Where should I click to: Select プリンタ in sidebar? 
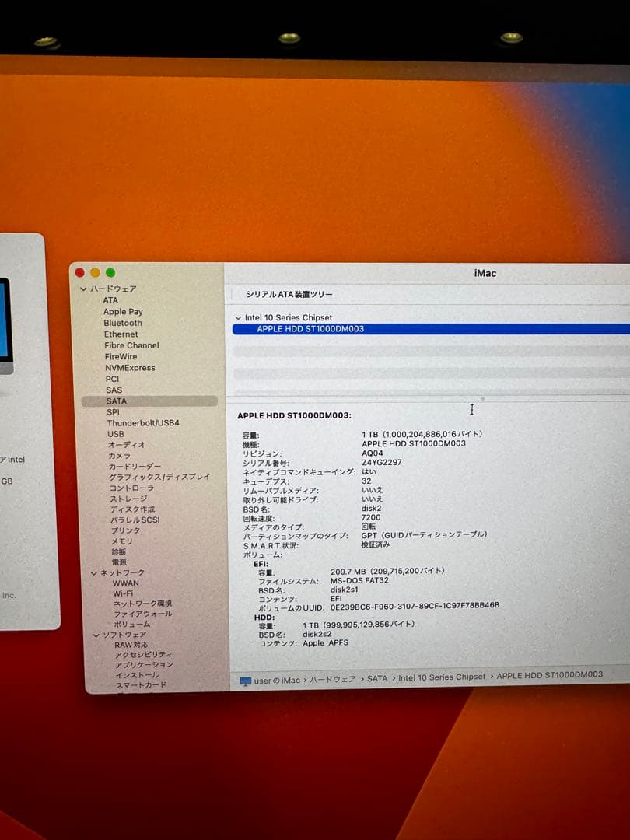[126, 531]
